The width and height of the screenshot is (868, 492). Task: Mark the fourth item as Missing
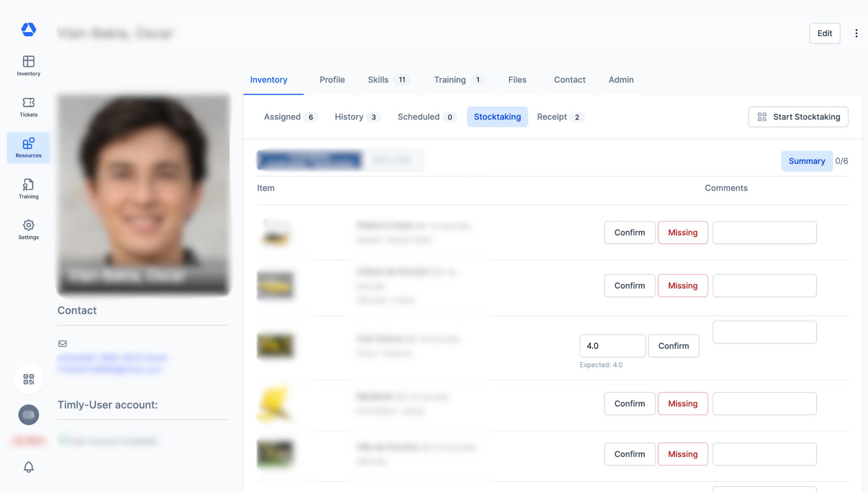[682, 404]
